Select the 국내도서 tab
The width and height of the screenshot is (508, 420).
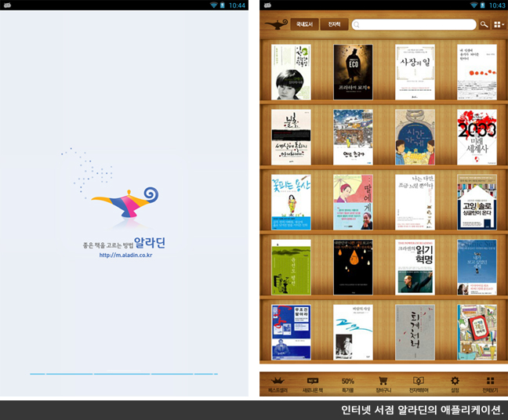304,24
